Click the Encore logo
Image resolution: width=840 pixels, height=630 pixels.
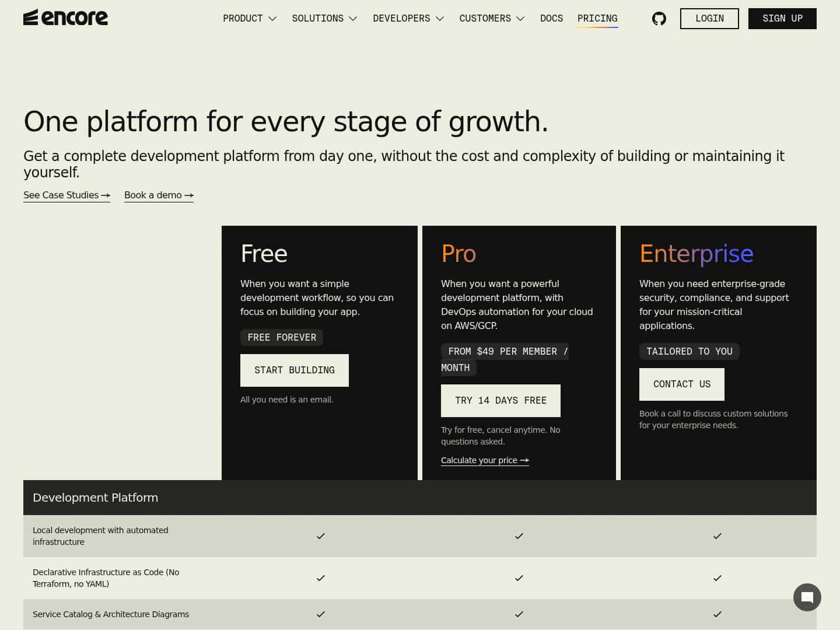tap(65, 17)
